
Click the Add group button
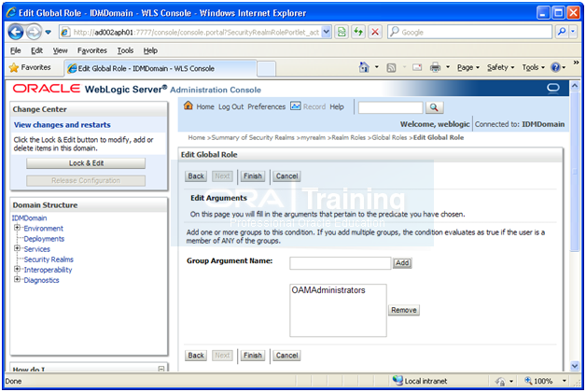[402, 263]
